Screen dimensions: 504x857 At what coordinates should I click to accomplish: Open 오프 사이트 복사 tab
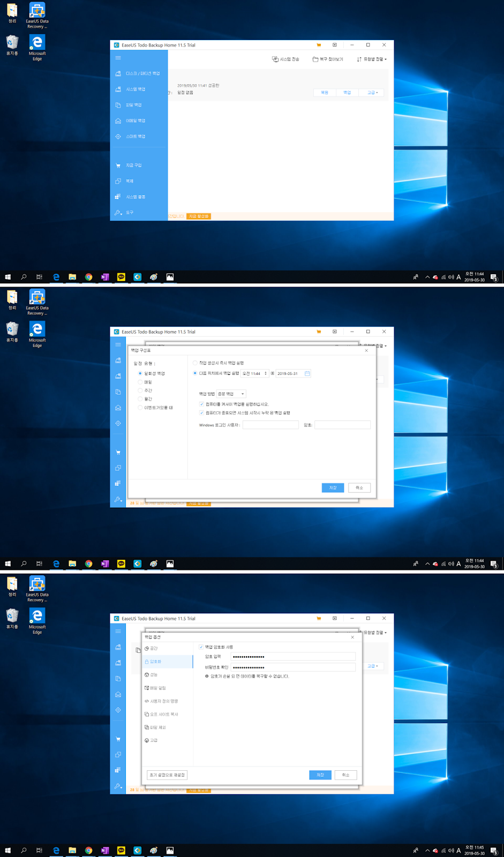(167, 714)
